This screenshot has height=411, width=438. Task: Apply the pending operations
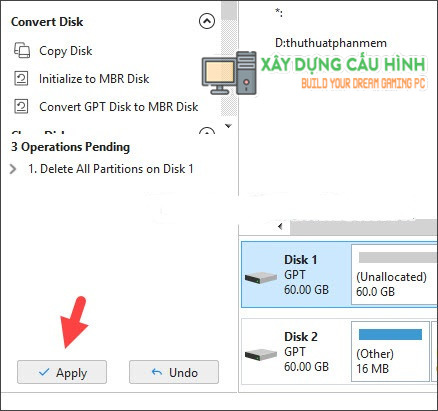(62, 372)
